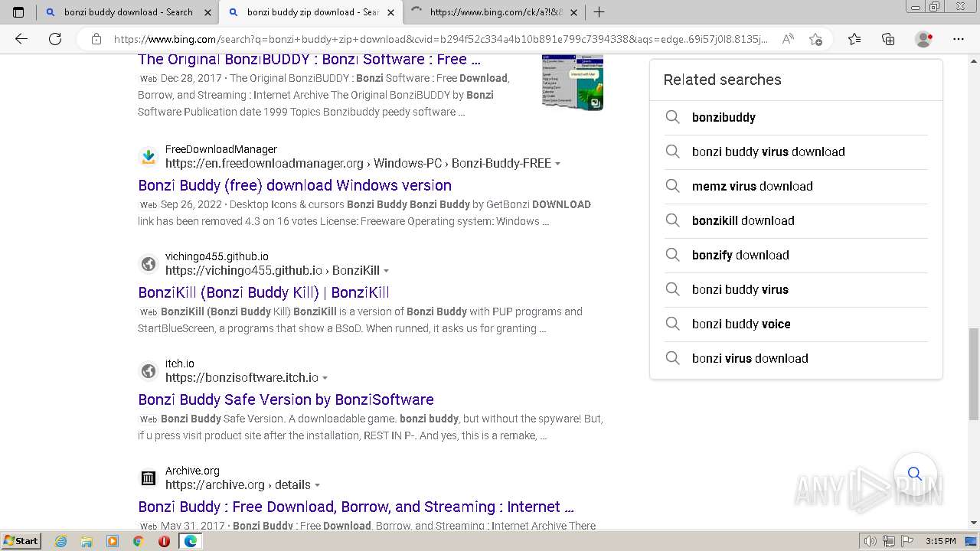Expand vichingo455.github.io URL dropdown arrow
Viewport: 980px width, 551px height.
[x=386, y=271]
